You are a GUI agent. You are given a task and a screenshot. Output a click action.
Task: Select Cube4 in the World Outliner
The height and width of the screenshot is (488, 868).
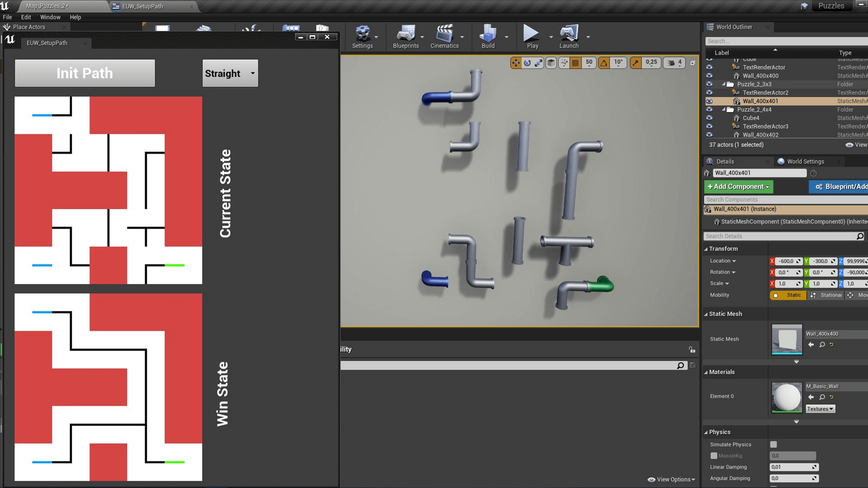tap(750, 118)
